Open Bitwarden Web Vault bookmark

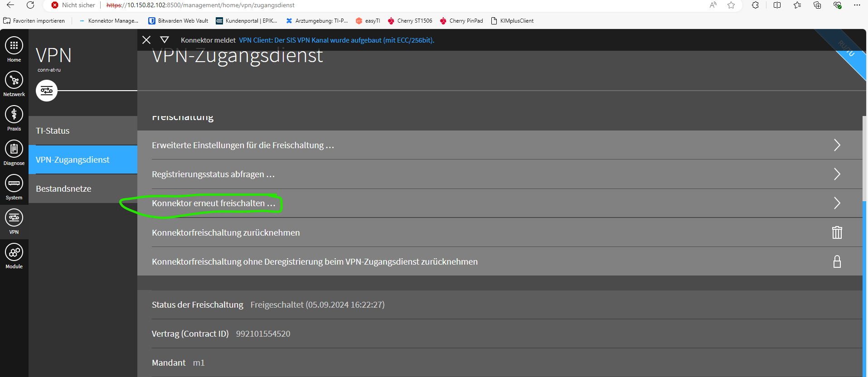coord(179,21)
